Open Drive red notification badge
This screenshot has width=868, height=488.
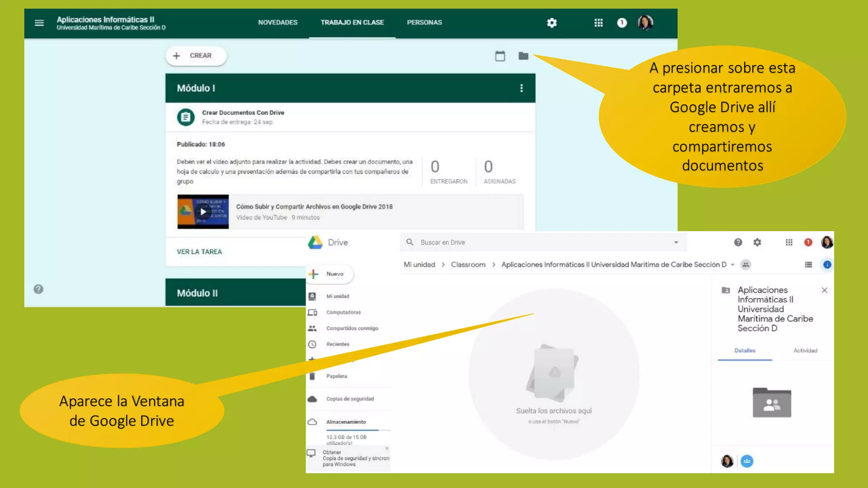coord(808,242)
